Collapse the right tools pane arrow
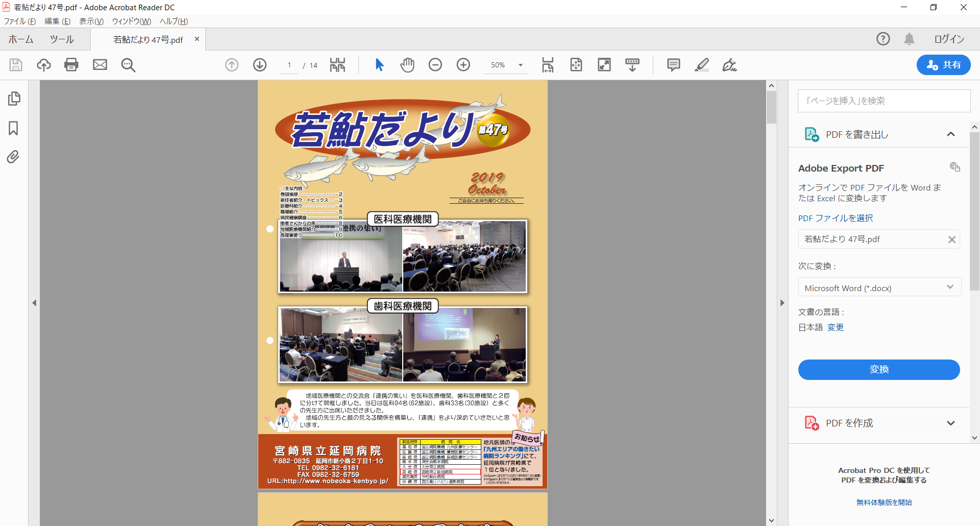The image size is (980, 526). pyautogui.click(x=782, y=303)
